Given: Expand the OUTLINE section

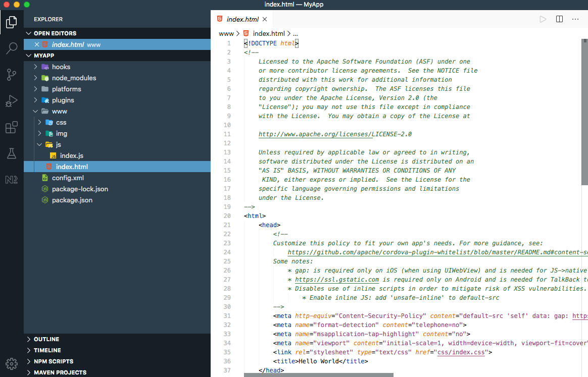Looking at the screenshot, I should [45, 339].
